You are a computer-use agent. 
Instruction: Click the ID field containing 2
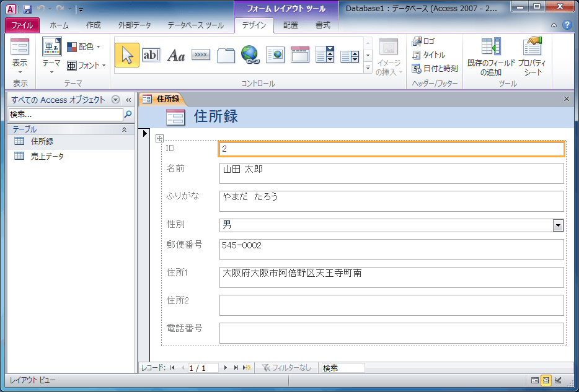391,149
